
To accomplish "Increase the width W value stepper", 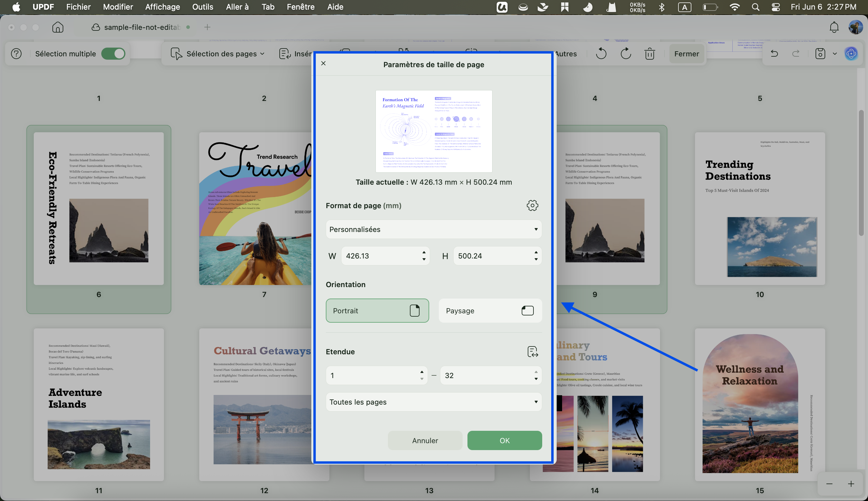I will pyautogui.click(x=424, y=252).
